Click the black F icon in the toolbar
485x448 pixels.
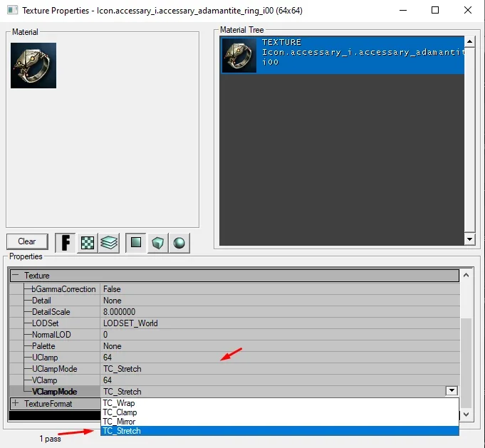pos(66,242)
